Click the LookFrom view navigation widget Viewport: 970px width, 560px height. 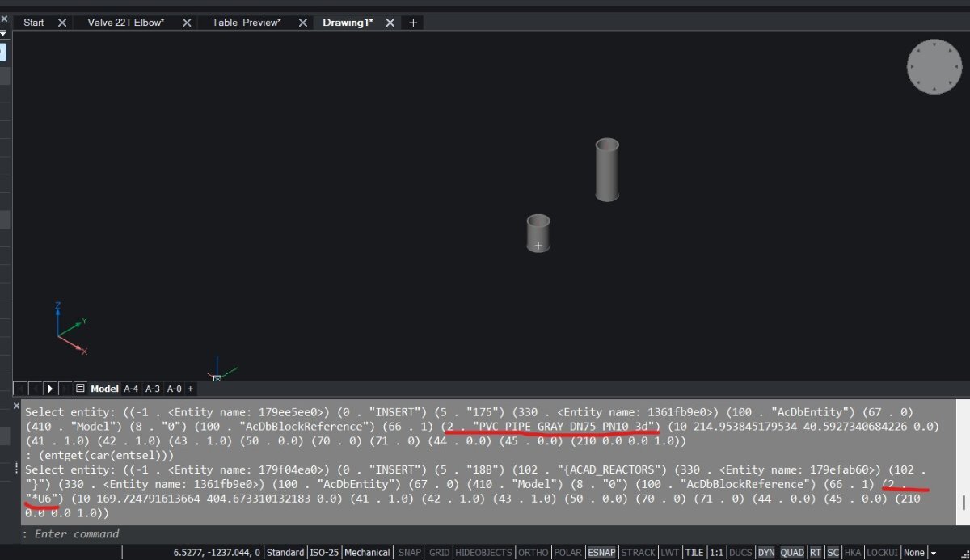(934, 66)
